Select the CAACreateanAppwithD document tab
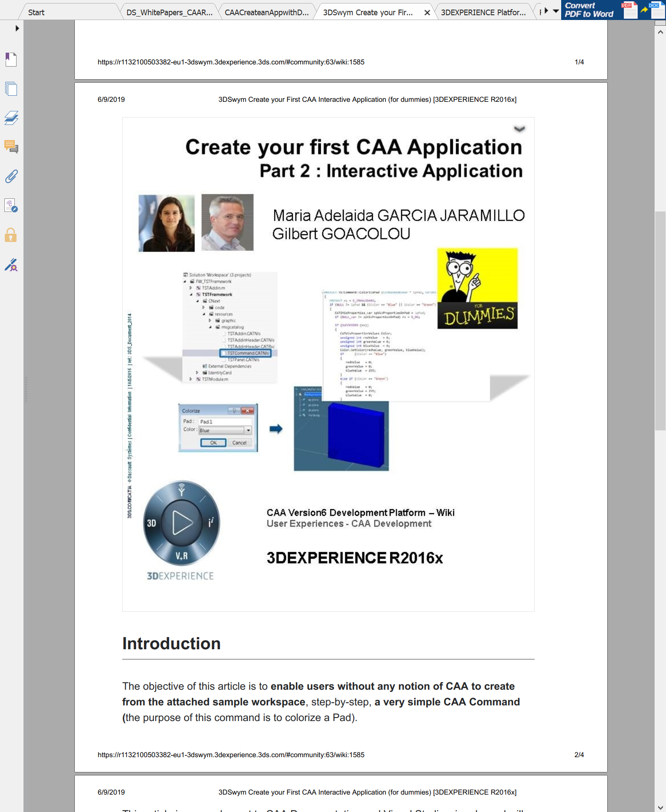 point(266,12)
